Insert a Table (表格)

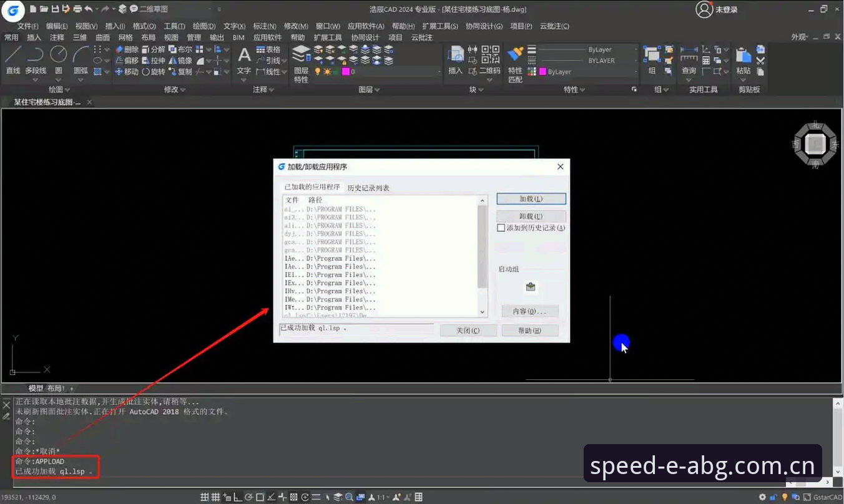point(268,49)
